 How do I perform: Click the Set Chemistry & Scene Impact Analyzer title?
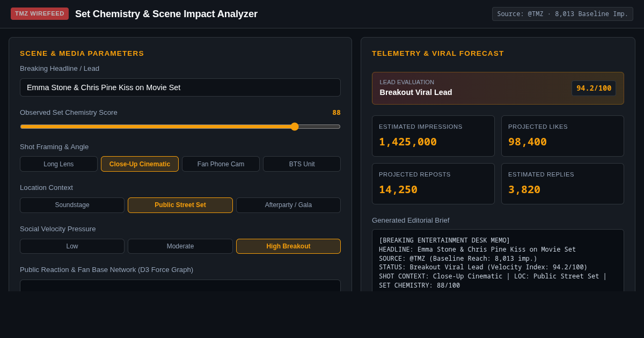[166, 14]
